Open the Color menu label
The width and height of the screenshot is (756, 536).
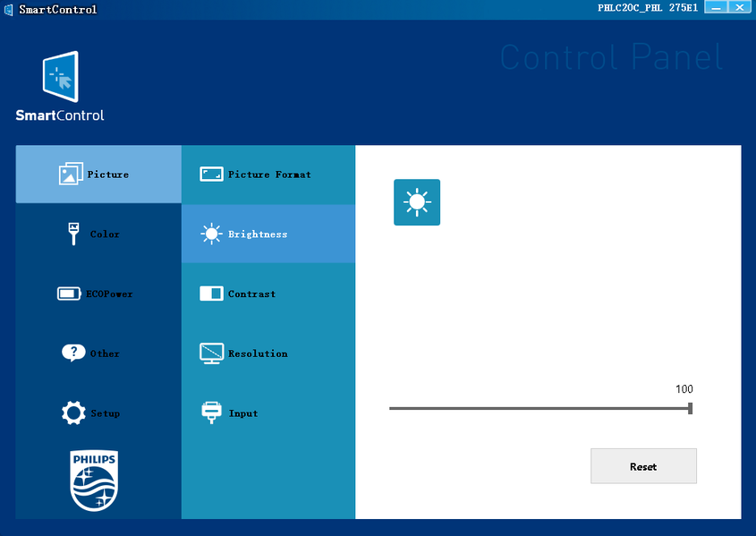point(105,234)
